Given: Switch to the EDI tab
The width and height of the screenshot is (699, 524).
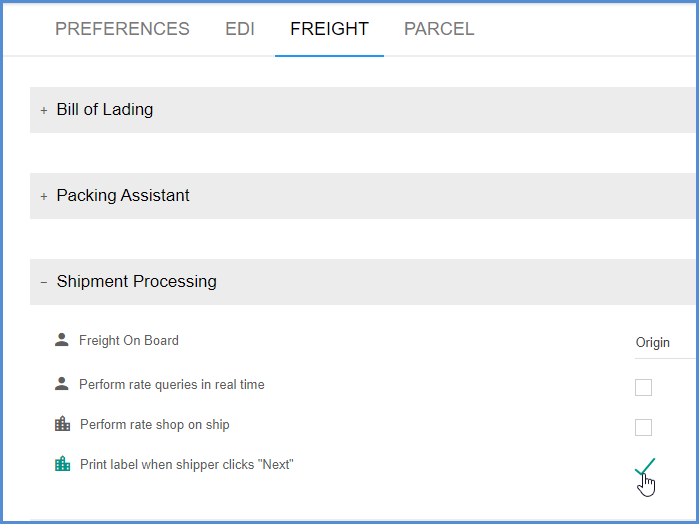Looking at the screenshot, I should point(240,29).
